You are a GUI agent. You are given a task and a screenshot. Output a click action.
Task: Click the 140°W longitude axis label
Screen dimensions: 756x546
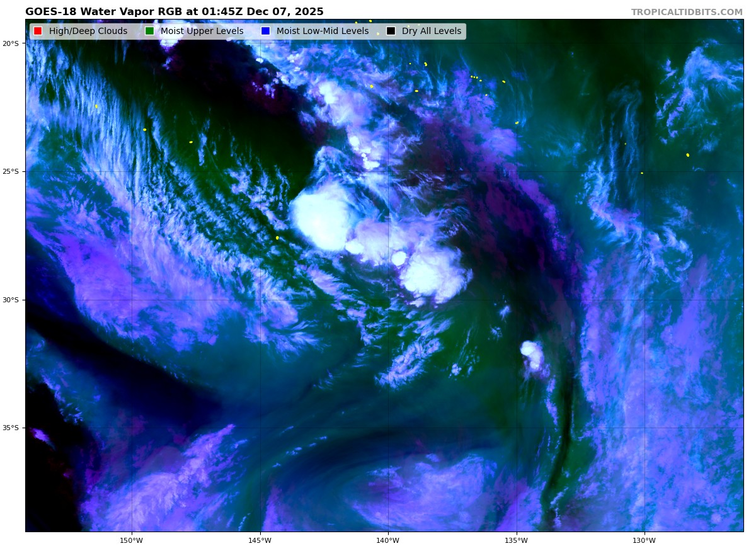pyautogui.click(x=388, y=540)
